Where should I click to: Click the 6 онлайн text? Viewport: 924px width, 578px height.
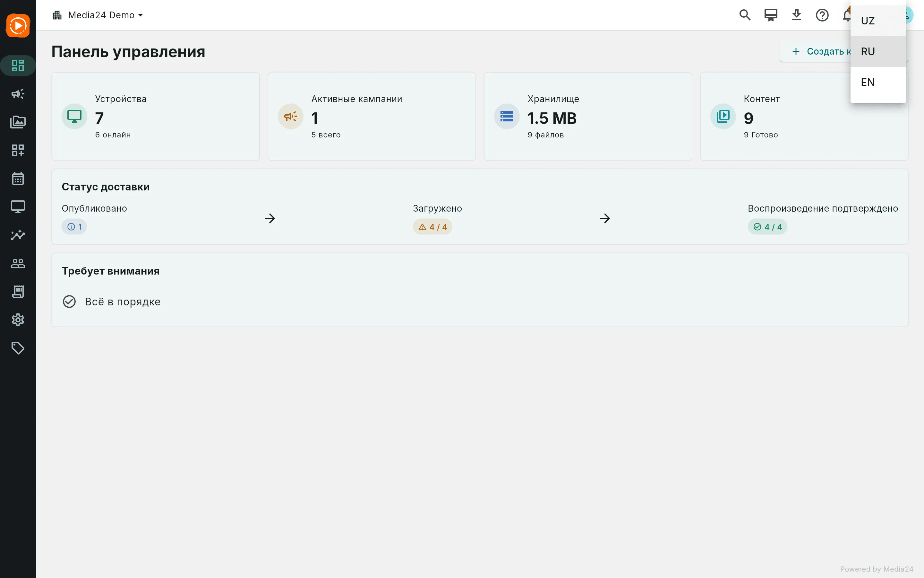click(x=113, y=135)
